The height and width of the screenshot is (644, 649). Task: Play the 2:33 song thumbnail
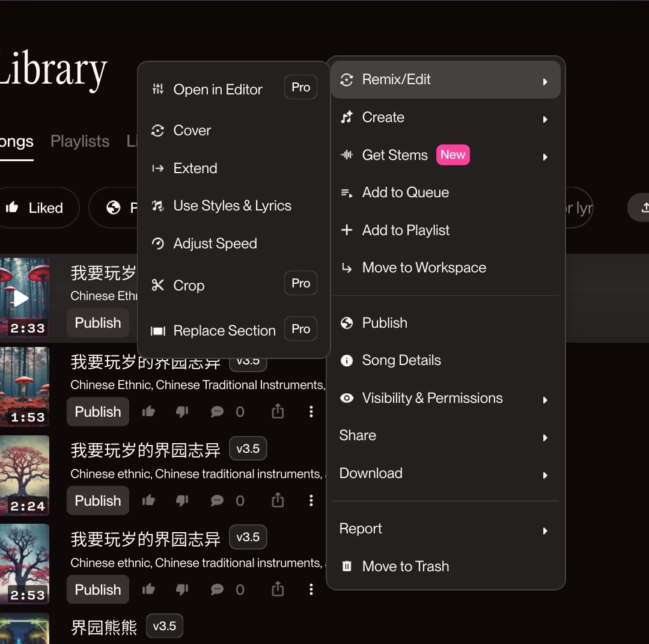[24, 298]
